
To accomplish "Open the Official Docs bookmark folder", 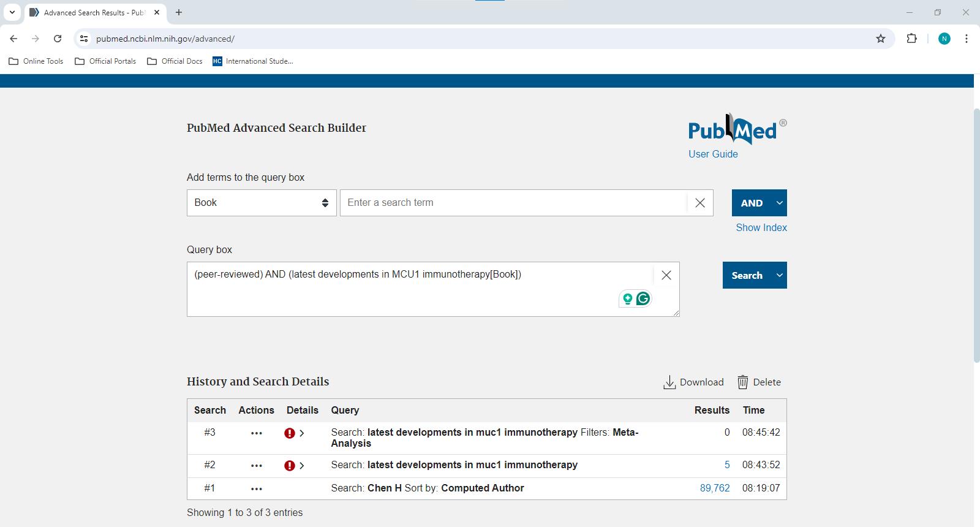I will coord(175,61).
